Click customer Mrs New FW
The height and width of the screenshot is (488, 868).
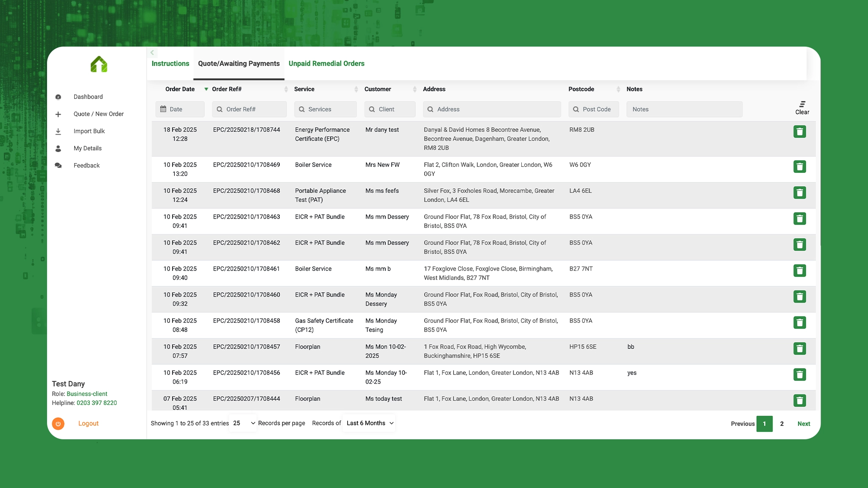pos(382,165)
